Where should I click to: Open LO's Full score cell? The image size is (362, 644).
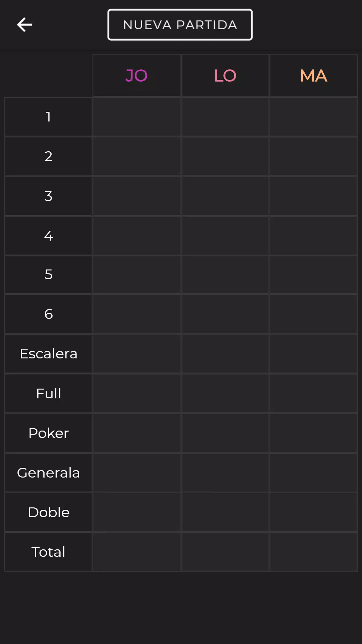pos(225,393)
